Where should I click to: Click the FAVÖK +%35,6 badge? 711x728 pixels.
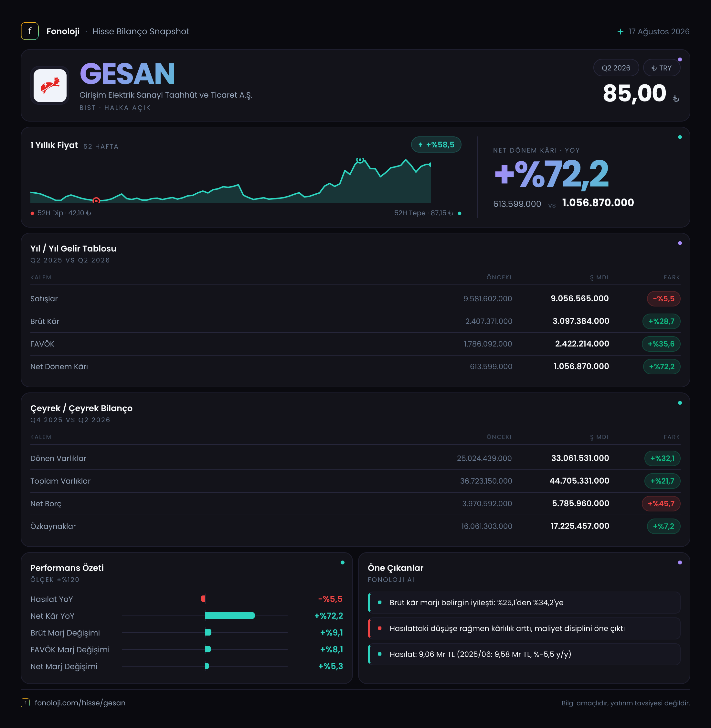click(661, 344)
